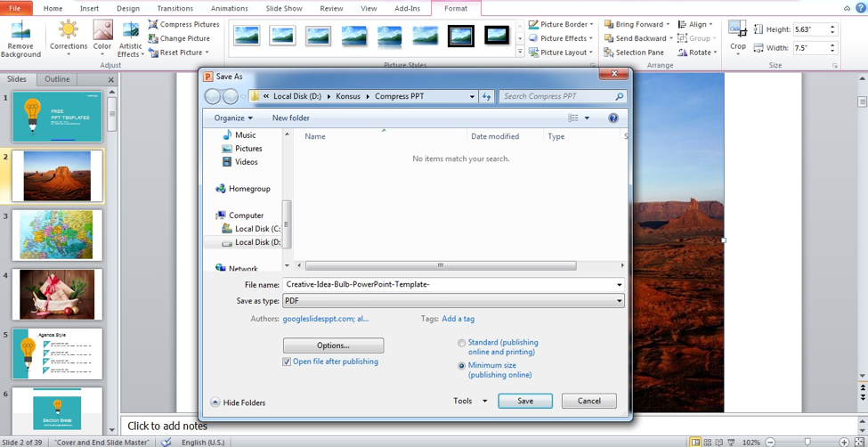Switch to Normal view in status bar
This screenshot has width=868, height=447.
695,442
